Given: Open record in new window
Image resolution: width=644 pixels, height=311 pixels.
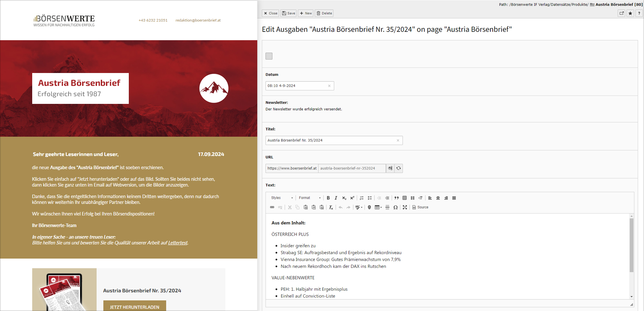Looking at the screenshot, I should [x=621, y=13].
